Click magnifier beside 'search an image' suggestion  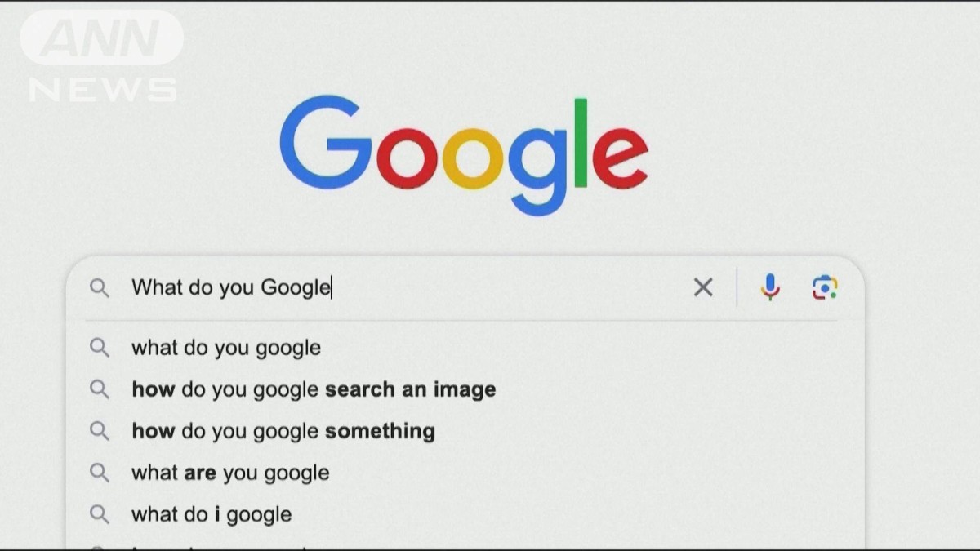100,389
